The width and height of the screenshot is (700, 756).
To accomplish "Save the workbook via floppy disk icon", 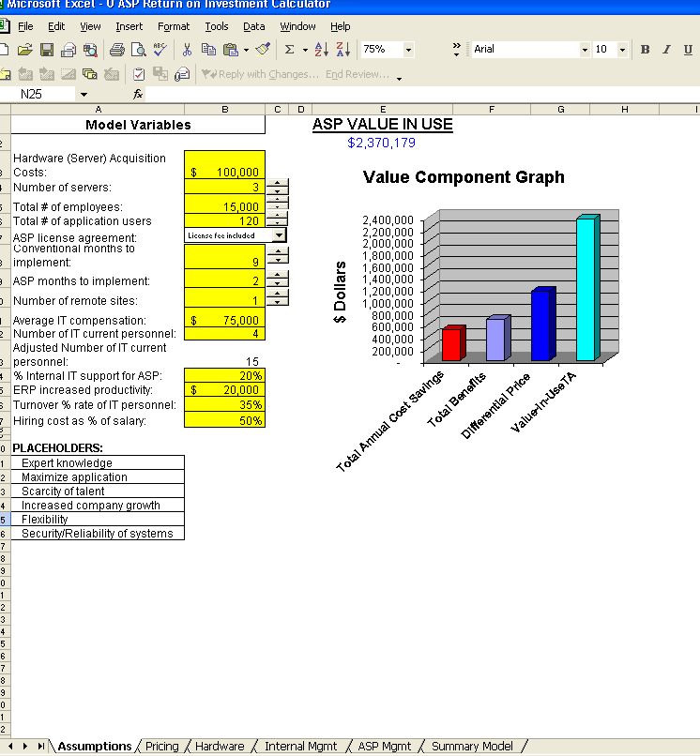I will (47, 49).
